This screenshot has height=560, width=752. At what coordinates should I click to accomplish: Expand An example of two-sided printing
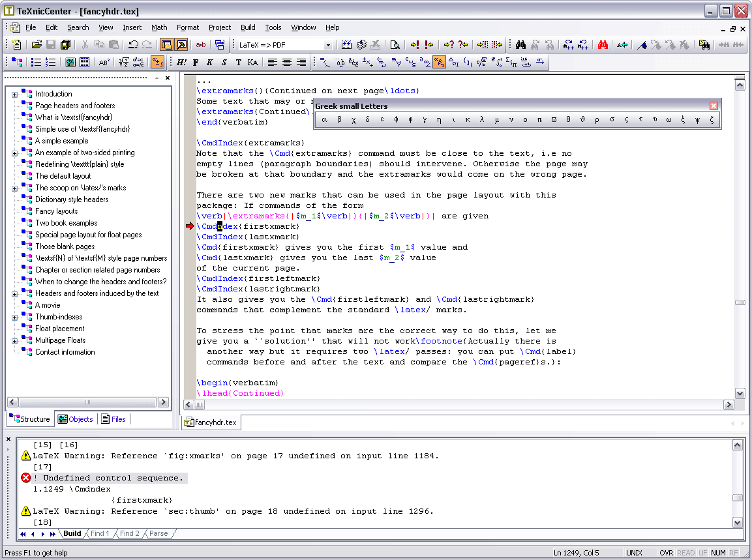14,153
